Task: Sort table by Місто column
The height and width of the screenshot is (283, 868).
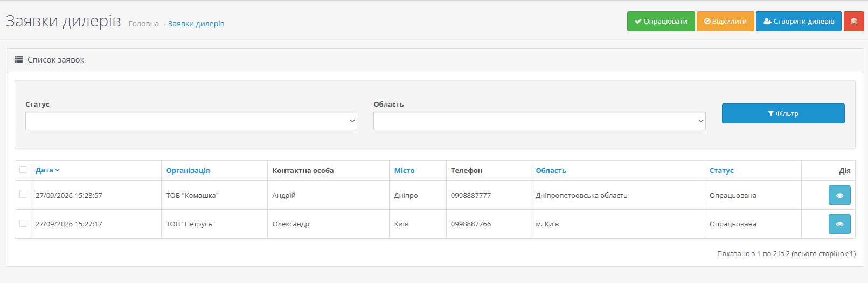Action: pos(404,170)
